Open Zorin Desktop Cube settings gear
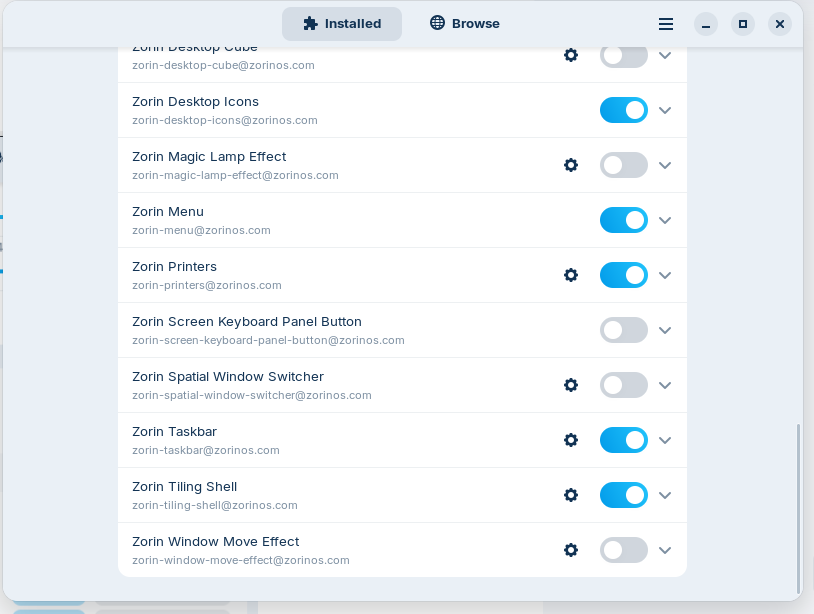814x614 pixels. point(571,55)
